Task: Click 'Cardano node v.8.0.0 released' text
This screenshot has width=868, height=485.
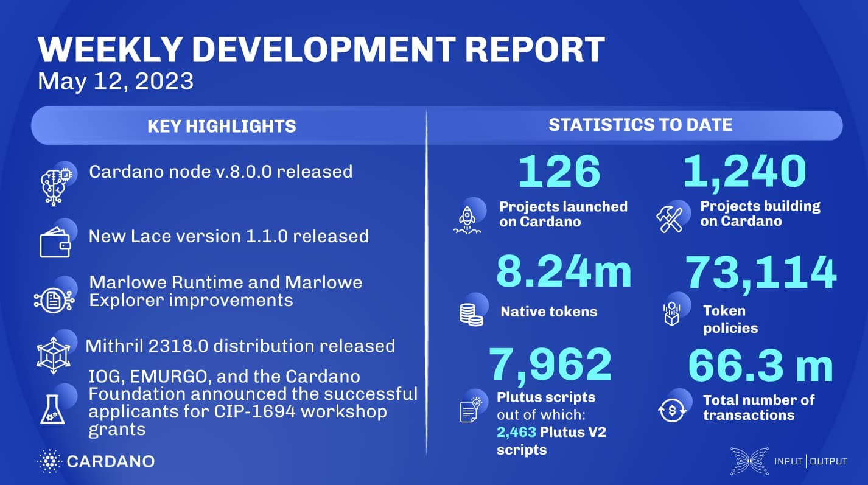Action: tap(221, 172)
